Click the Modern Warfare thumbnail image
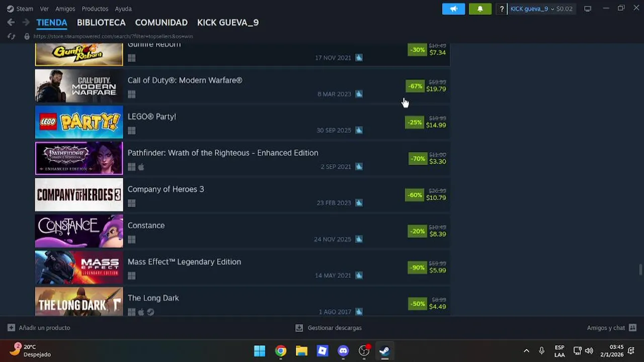This screenshot has width=644, height=362. [79, 85]
